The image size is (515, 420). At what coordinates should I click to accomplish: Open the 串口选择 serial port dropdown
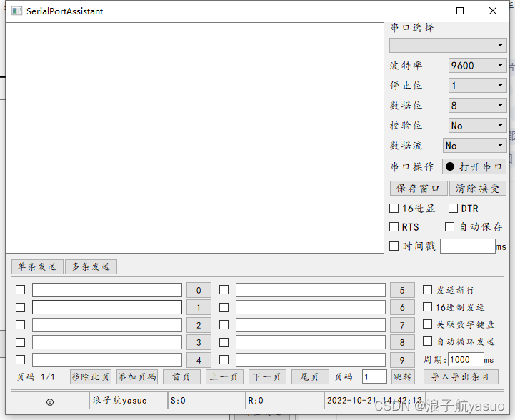point(448,45)
